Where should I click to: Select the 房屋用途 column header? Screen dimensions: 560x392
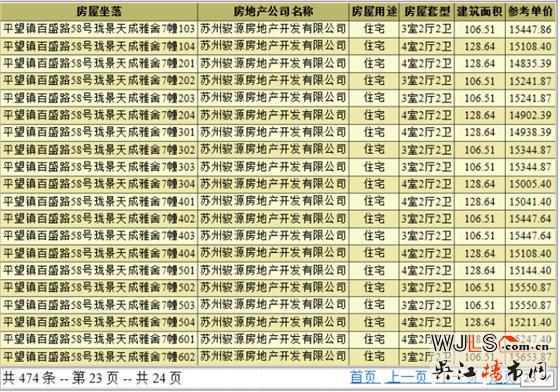(x=374, y=12)
